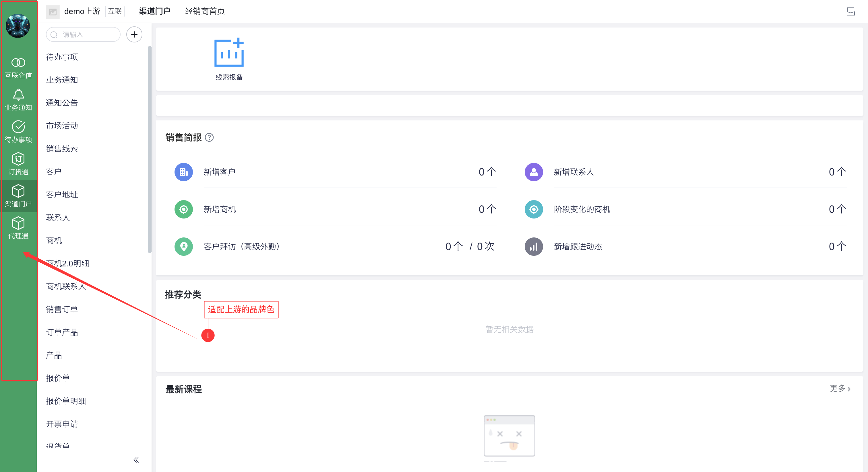Click the 最新课程 heading
The height and width of the screenshot is (472, 868).
tap(184, 389)
